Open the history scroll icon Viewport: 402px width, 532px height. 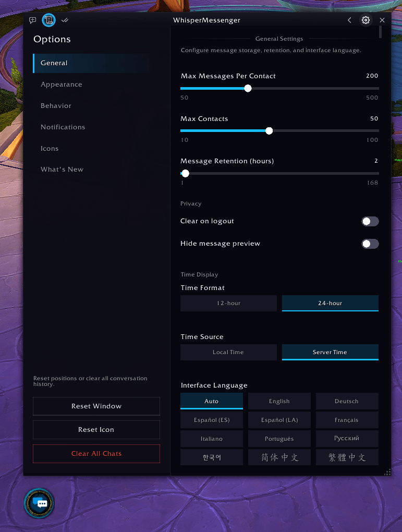[x=48, y=20]
